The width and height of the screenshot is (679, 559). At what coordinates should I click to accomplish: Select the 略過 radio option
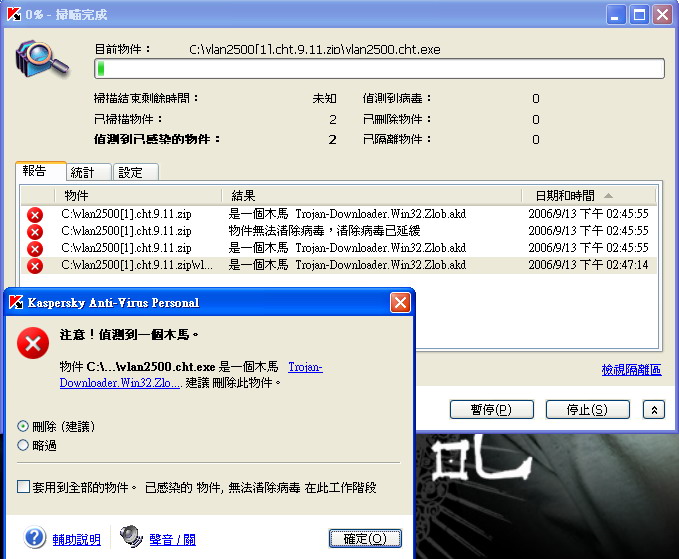(x=23, y=445)
